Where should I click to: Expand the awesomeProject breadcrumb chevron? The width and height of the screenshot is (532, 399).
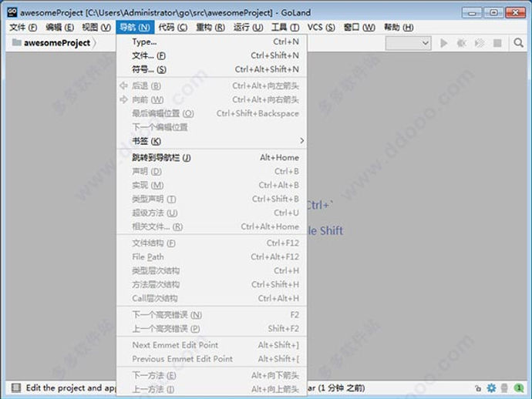pos(94,43)
